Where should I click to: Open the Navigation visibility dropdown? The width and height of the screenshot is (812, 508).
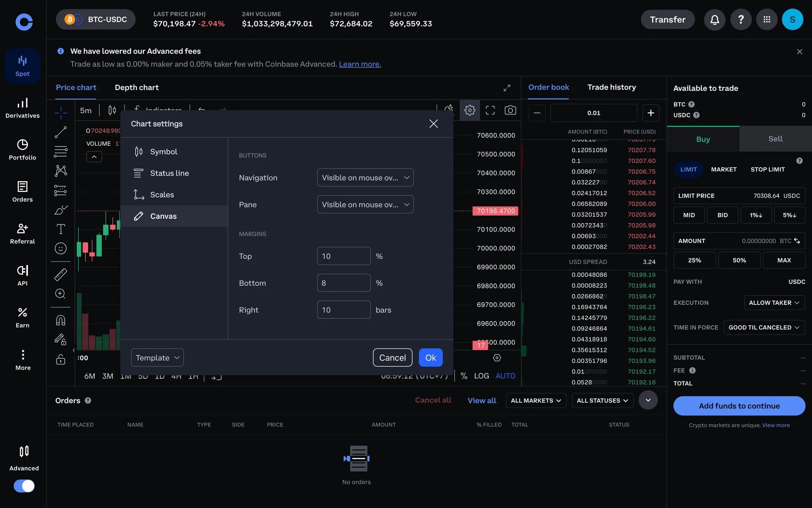(365, 178)
